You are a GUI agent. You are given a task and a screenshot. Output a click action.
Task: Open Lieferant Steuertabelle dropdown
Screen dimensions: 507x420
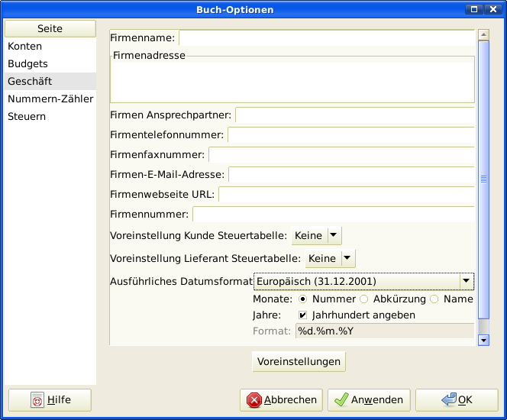(331, 259)
